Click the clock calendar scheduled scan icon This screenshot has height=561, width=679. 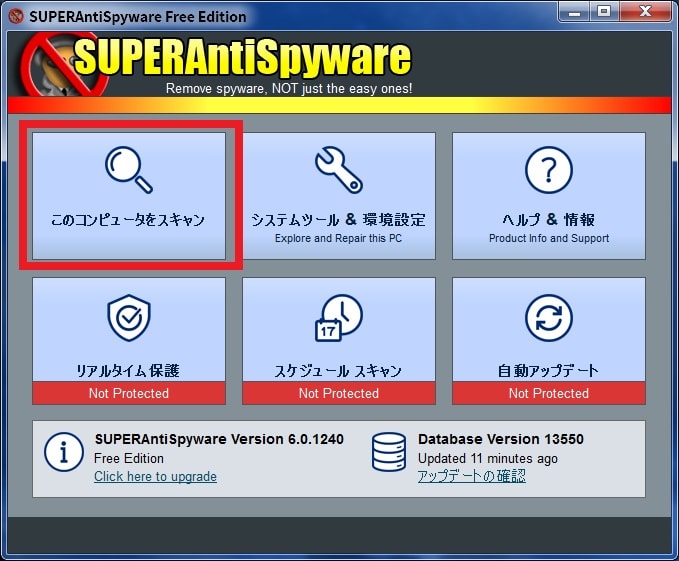point(339,318)
